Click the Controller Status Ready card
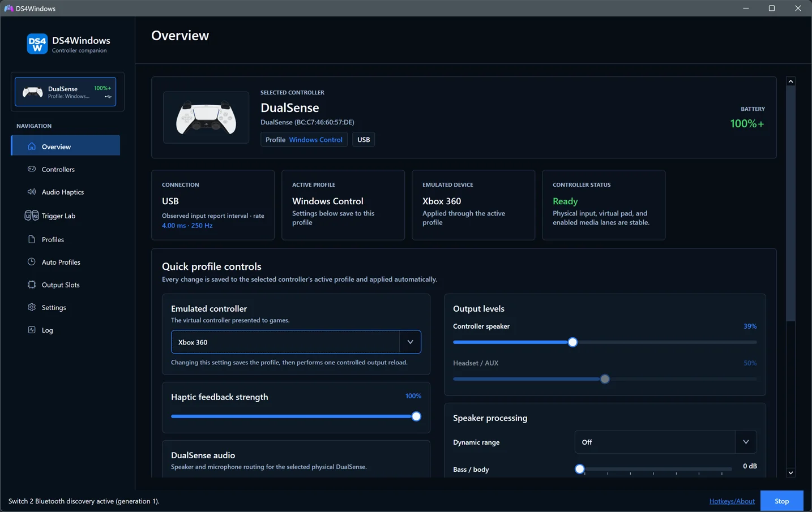The width and height of the screenshot is (812, 512). (x=604, y=205)
